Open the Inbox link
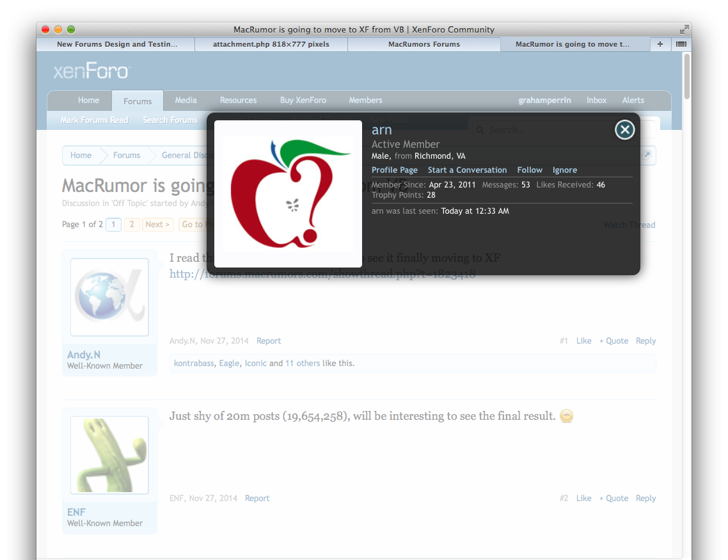 596,100
